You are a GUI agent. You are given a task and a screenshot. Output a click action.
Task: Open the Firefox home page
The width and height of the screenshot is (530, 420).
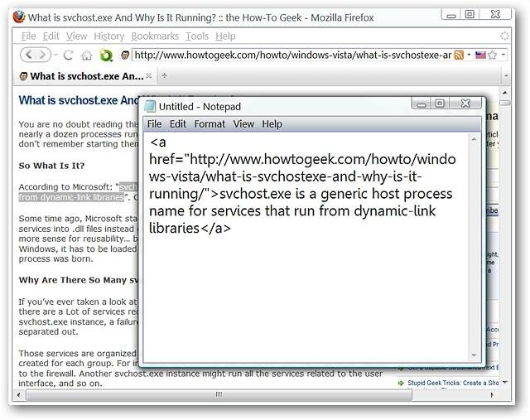tap(86, 56)
